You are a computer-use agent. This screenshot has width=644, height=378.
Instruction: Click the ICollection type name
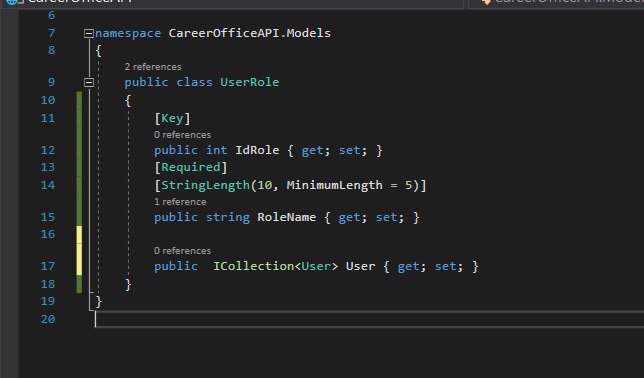(x=253, y=266)
